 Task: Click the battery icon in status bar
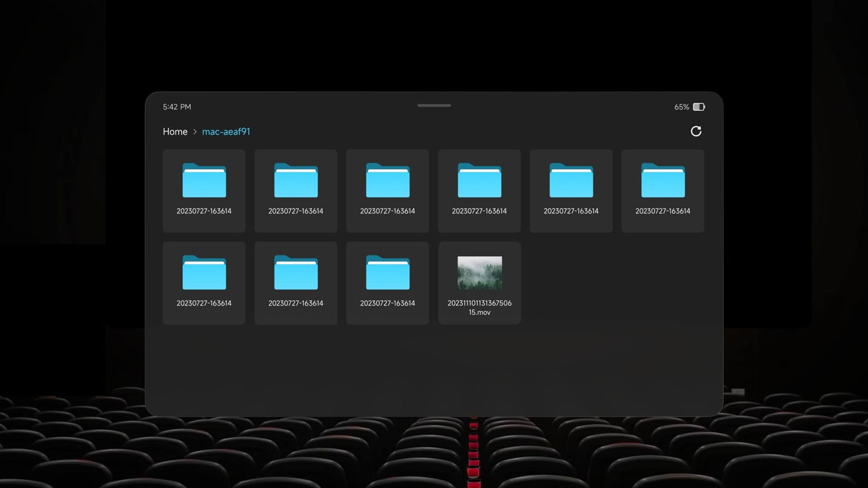[699, 107]
